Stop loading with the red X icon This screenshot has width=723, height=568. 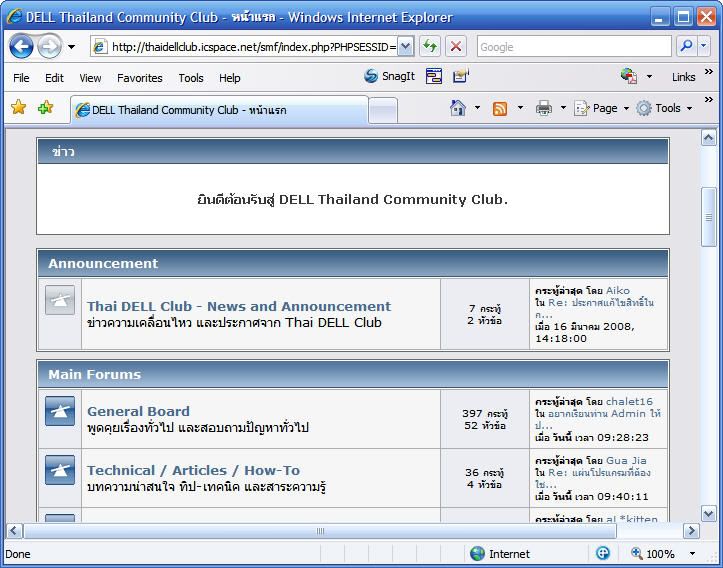[456, 47]
